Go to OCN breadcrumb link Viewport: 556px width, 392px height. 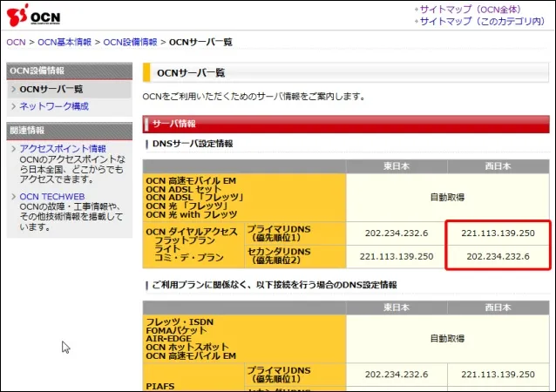[x=16, y=42]
